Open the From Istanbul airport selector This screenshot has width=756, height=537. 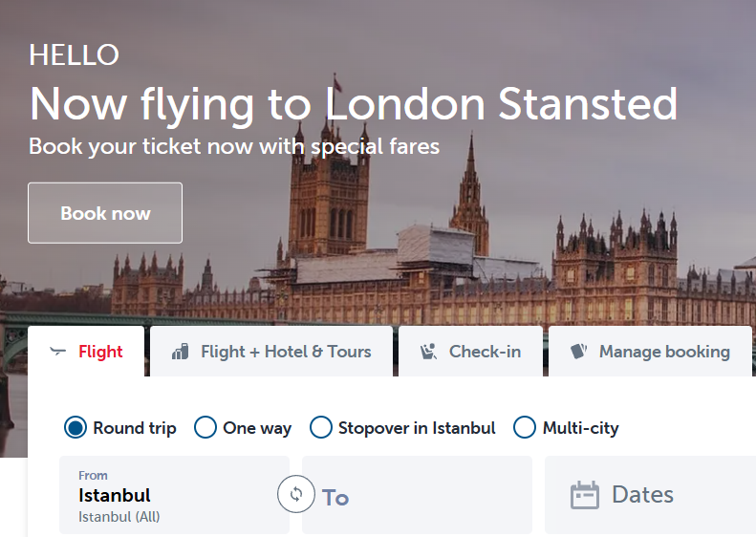pyautogui.click(x=172, y=495)
